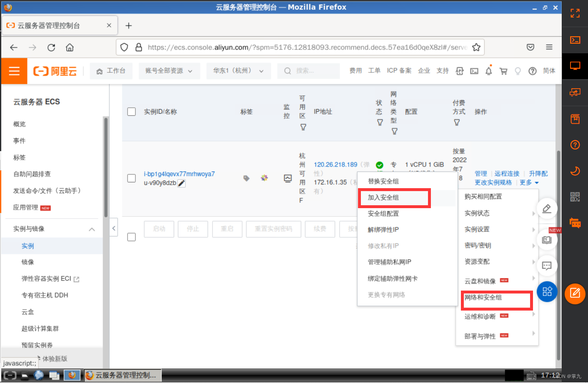Viewport: 588px width, 383px height.
Task: Select 安全组配置 menu item
Action: click(x=383, y=214)
